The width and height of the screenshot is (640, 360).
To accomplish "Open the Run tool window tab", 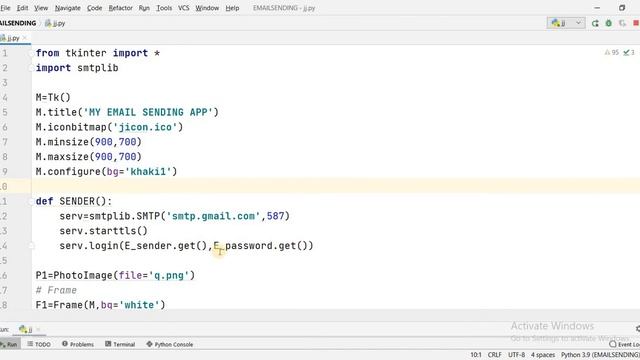I will point(9,344).
